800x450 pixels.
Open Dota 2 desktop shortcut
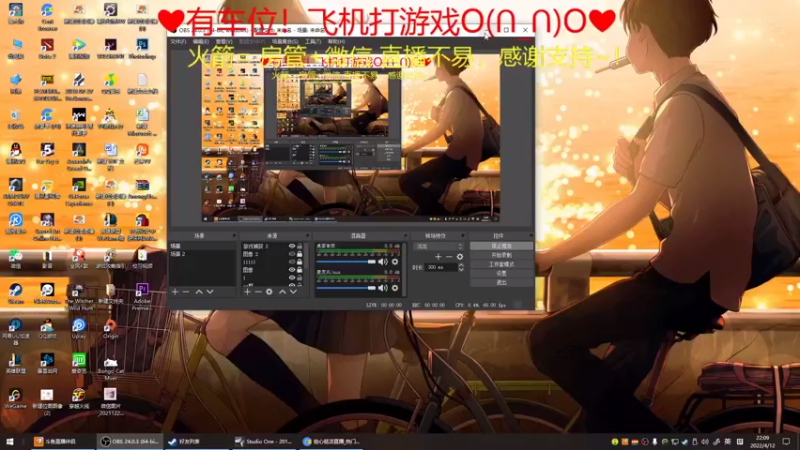click(47, 48)
